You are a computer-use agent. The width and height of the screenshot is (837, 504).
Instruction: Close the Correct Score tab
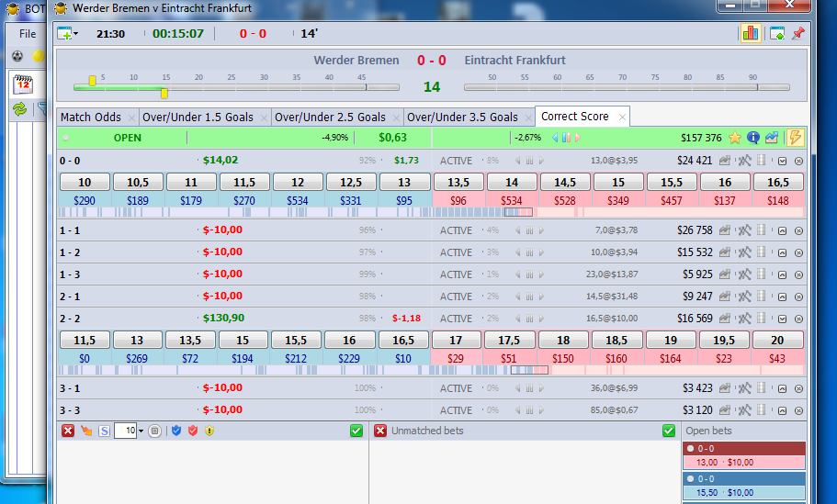(622, 117)
